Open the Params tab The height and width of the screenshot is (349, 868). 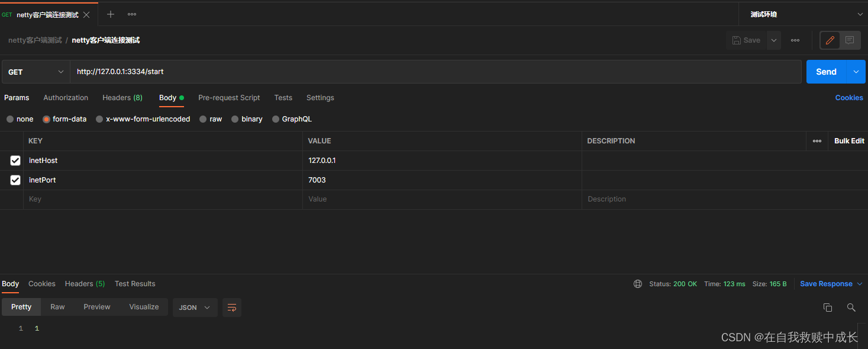click(17, 98)
